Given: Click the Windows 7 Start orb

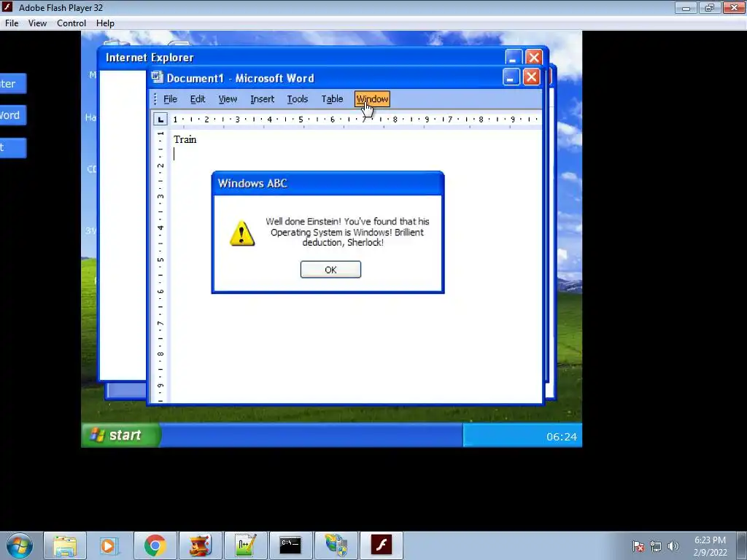Looking at the screenshot, I should [x=20, y=545].
